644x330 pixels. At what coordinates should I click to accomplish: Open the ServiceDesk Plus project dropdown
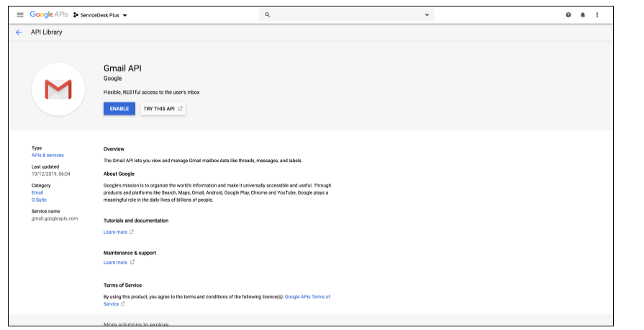[100, 14]
